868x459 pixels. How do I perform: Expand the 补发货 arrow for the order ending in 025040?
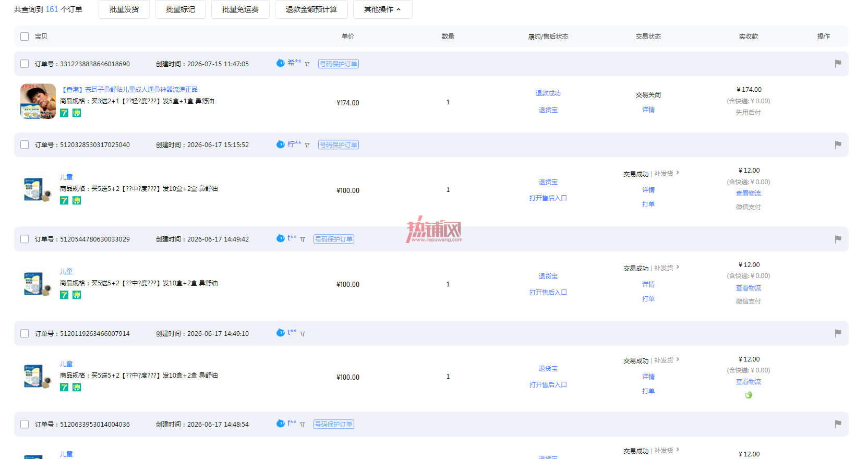pyautogui.click(x=678, y=173)
